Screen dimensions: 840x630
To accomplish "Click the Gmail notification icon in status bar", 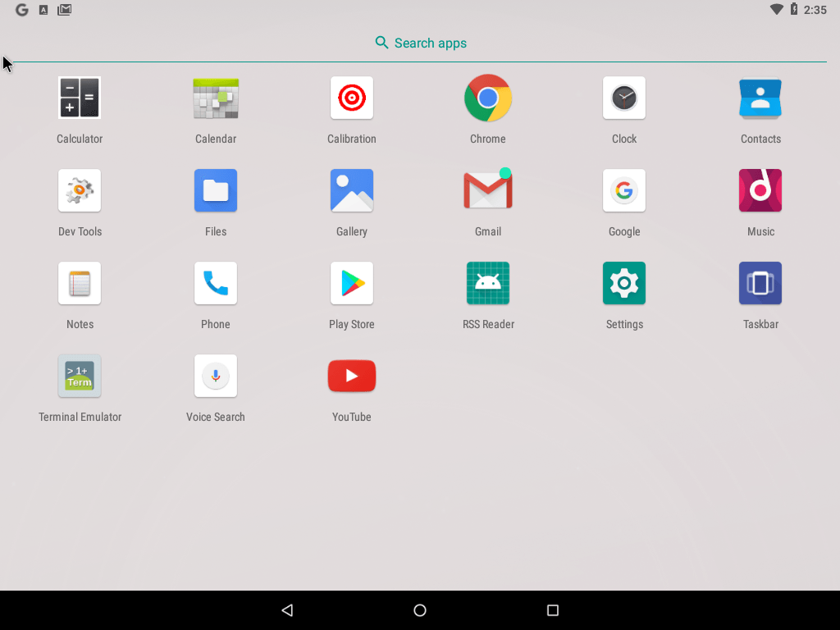I will point(64,10).
